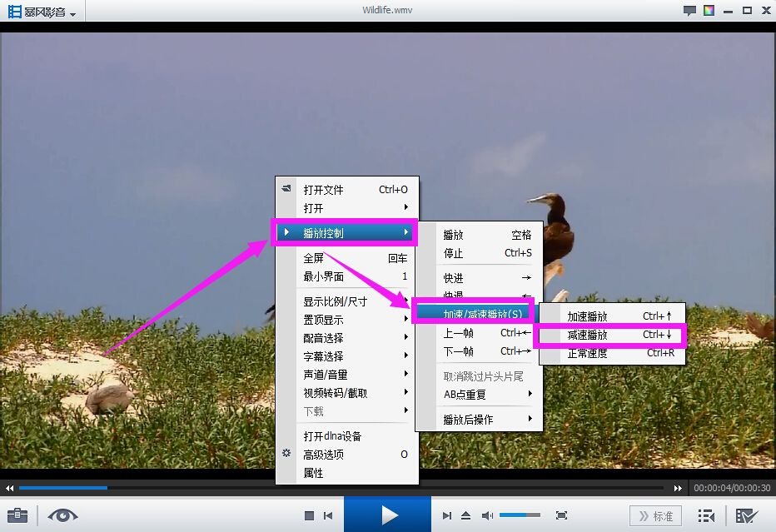
Task: Toggle the Left Eye enhancement icon
Action: [62, 515]
